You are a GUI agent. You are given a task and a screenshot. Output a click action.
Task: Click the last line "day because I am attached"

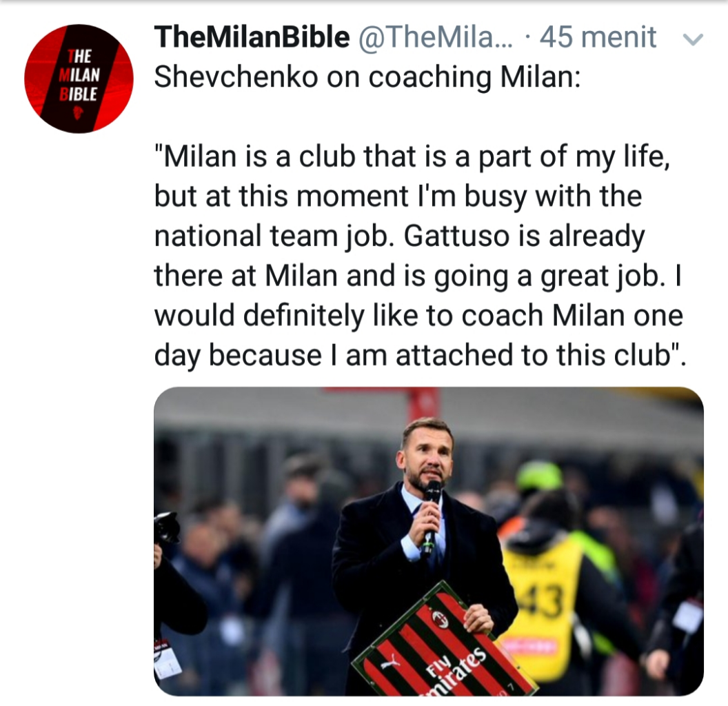point(420,355)
